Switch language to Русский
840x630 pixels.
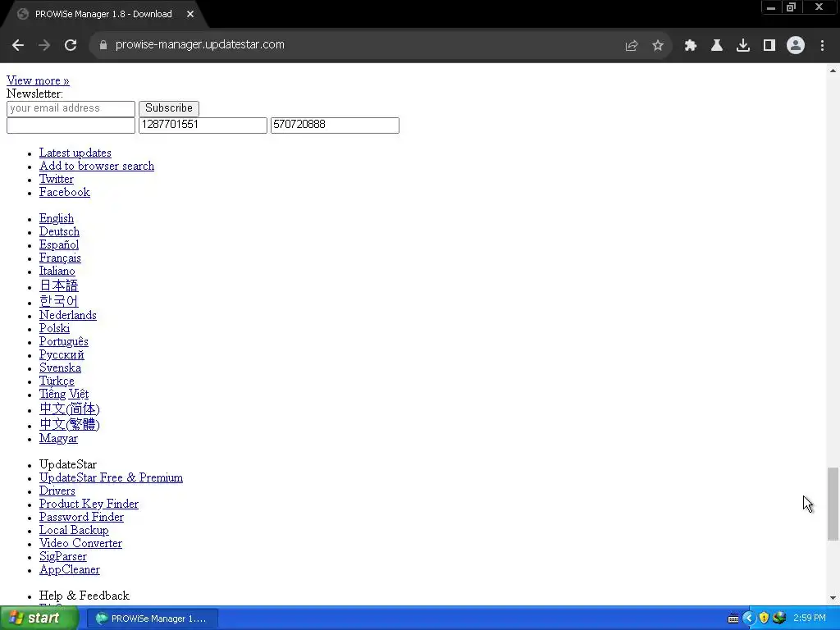coord(62,354)
